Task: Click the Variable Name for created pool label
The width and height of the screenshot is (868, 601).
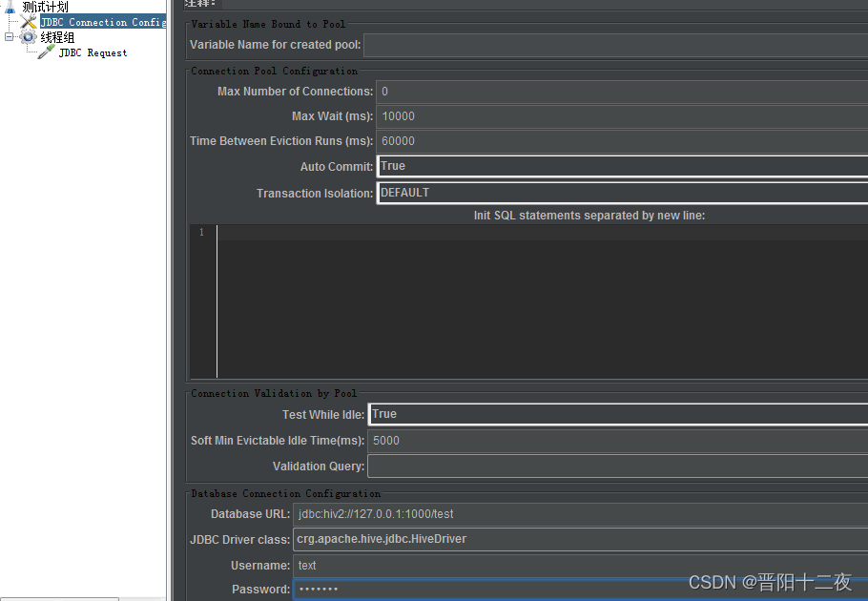Action: pyautogui.click(x=275, y=45)
